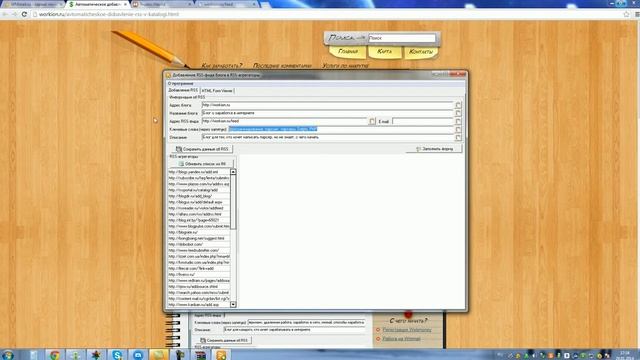Select the blogdir.ru/add_blog/ entry
The image size is (640, 360).
tap(199, 196)
